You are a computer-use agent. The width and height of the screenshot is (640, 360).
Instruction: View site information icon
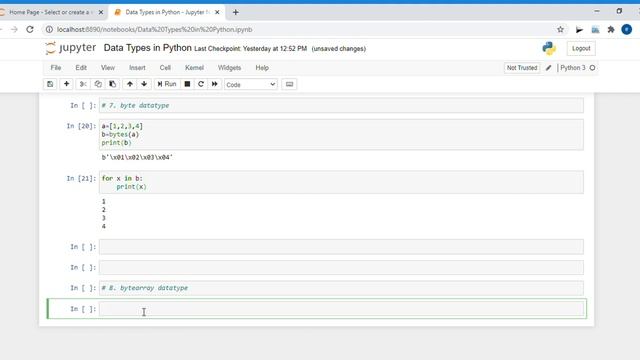(x=49, y=29)
